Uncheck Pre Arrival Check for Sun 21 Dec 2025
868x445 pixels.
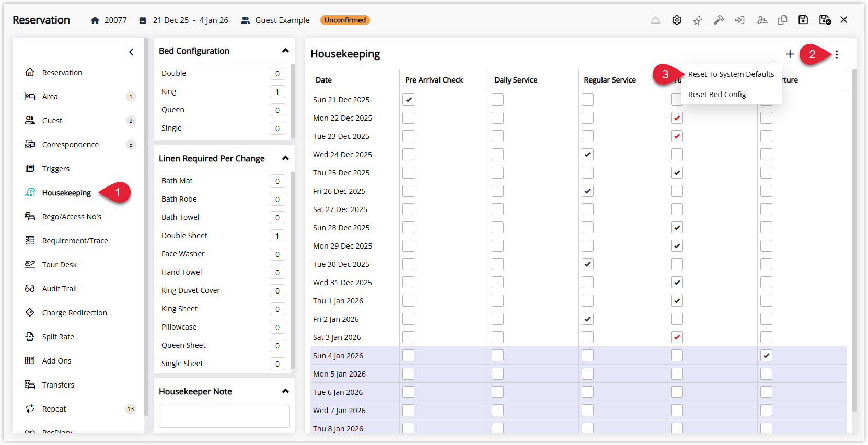pyautogui.click(x=409, y=100)
